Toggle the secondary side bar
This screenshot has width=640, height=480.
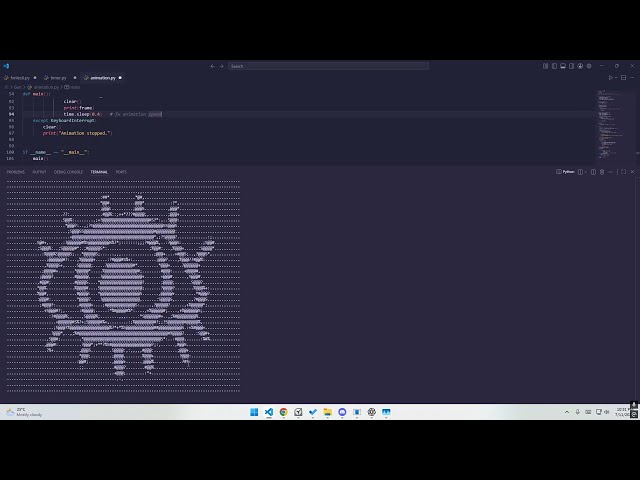pos(571,66)
